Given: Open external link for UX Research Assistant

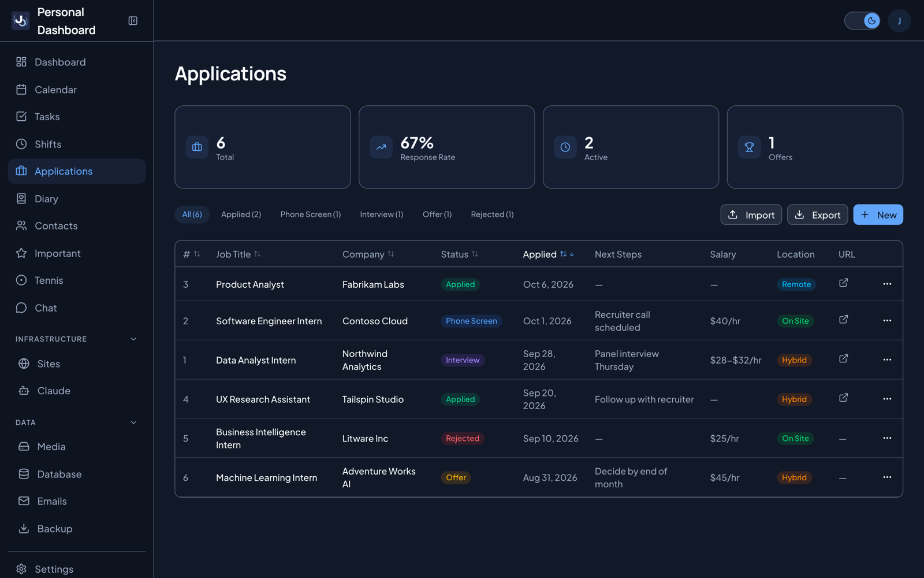Looking at the screenshot, I should 844,398.
